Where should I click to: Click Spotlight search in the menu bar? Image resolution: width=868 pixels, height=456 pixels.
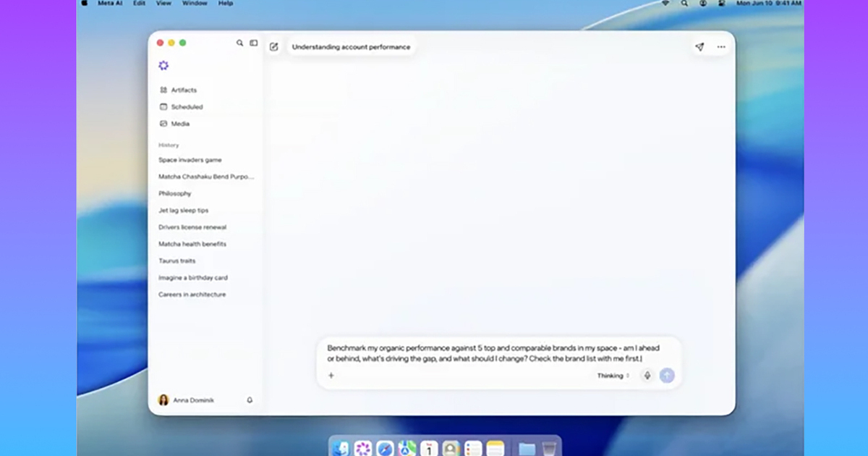684,4
